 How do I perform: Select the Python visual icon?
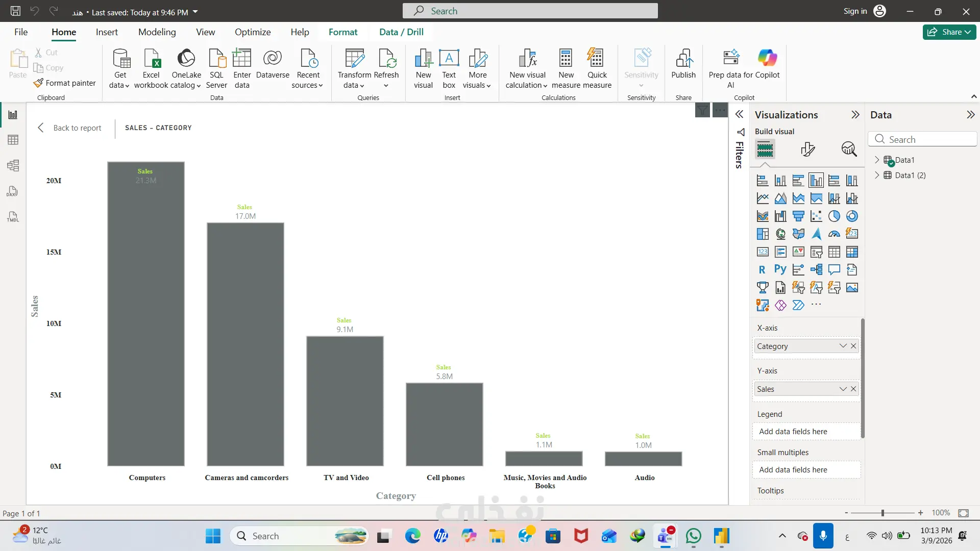point(780,269)
